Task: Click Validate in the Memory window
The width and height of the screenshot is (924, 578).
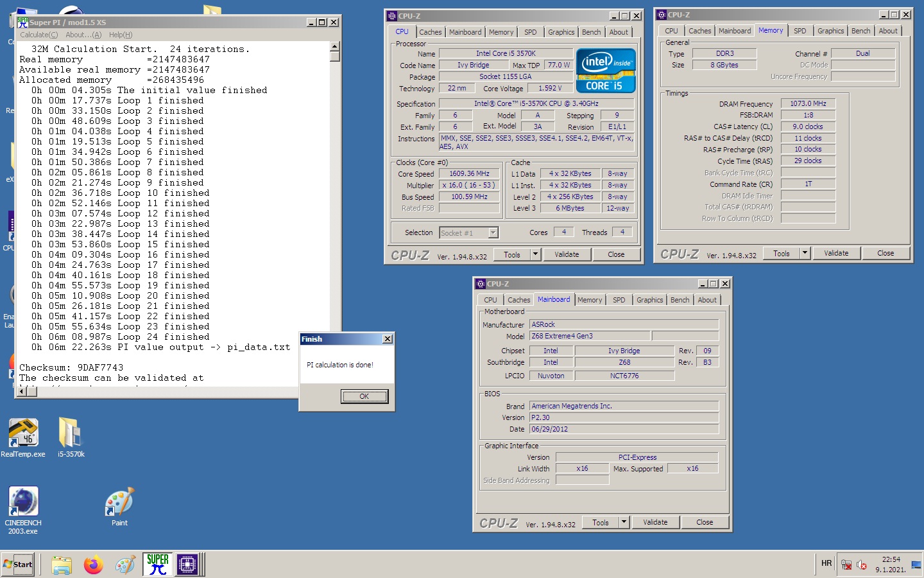Action: (x=836, y=253)
